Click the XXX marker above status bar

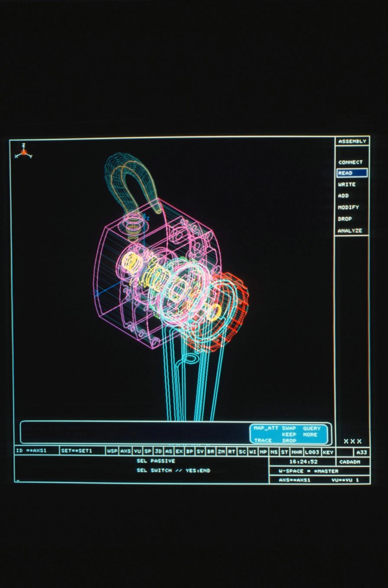tap(352, 441)
